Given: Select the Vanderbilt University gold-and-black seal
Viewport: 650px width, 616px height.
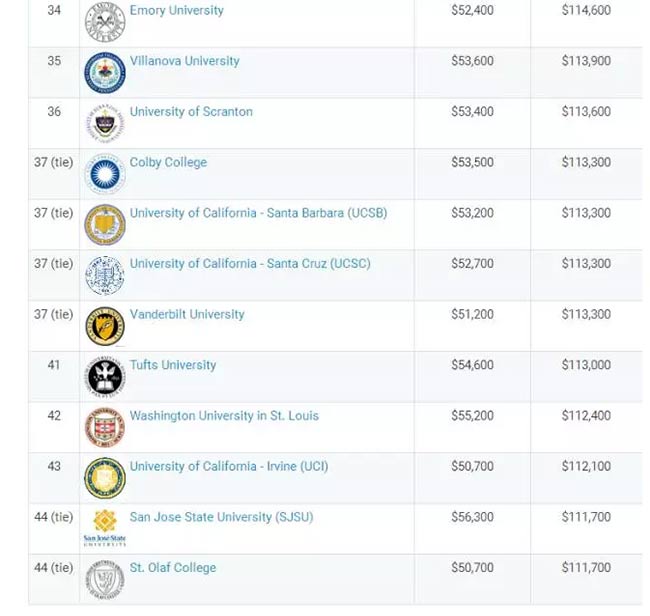Looking at the screenshot, I should (105, 326).
